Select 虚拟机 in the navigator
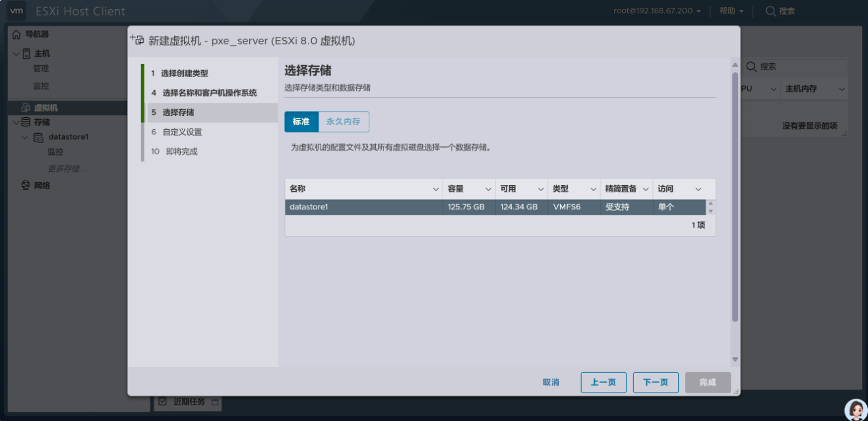The width and height of the screenshot is (868, 421). coord(46,107)
